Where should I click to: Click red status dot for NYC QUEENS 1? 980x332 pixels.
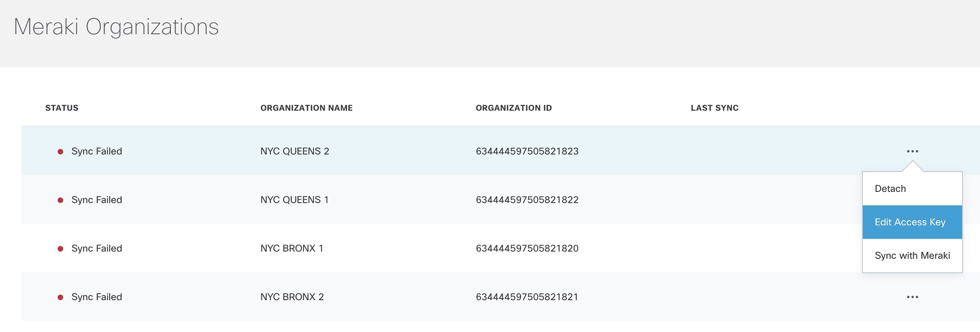60,200
